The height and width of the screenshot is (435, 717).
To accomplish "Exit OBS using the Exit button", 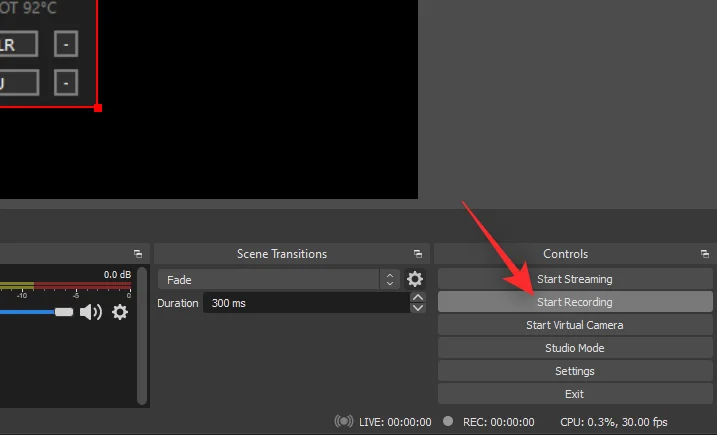I will click(x=574, y=394).
